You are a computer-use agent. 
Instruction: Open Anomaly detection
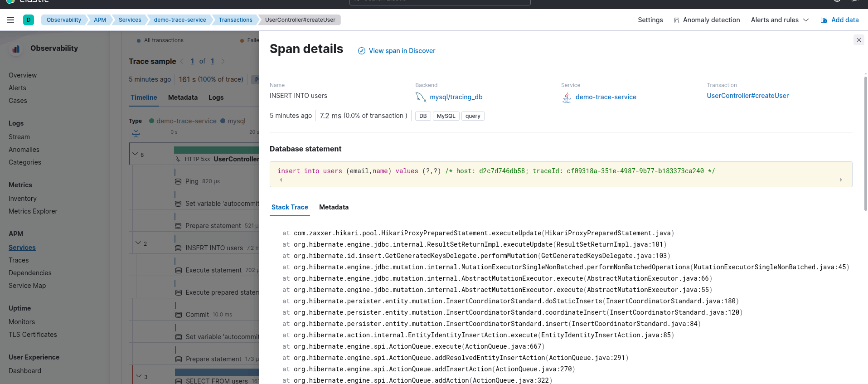(707, 20)
